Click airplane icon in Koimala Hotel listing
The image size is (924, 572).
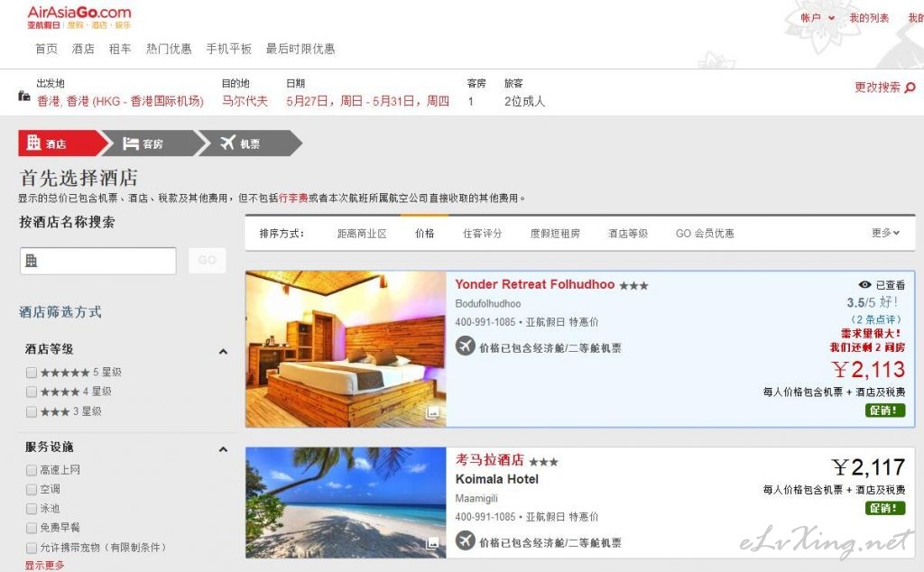(x=465, y=540)
